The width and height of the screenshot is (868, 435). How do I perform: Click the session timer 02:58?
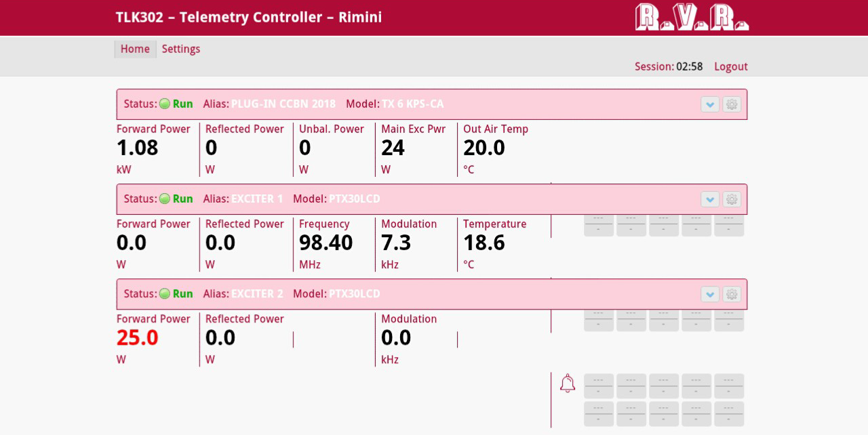click(x=690, y=66)
